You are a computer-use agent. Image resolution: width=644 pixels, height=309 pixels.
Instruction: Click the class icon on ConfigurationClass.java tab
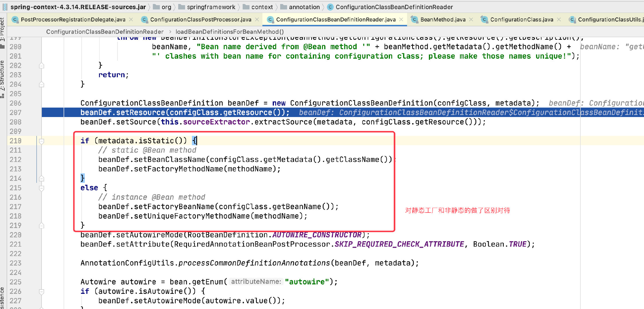(x=484, y=19)
